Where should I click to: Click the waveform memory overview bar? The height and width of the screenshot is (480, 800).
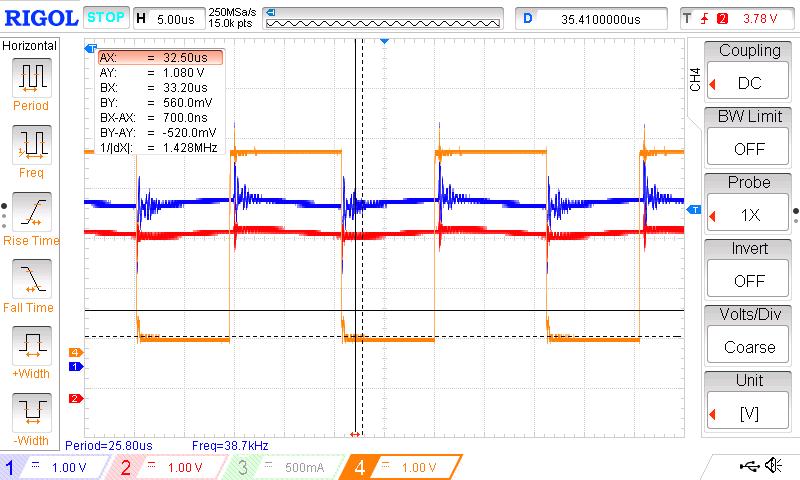click(x=383, y=19)
